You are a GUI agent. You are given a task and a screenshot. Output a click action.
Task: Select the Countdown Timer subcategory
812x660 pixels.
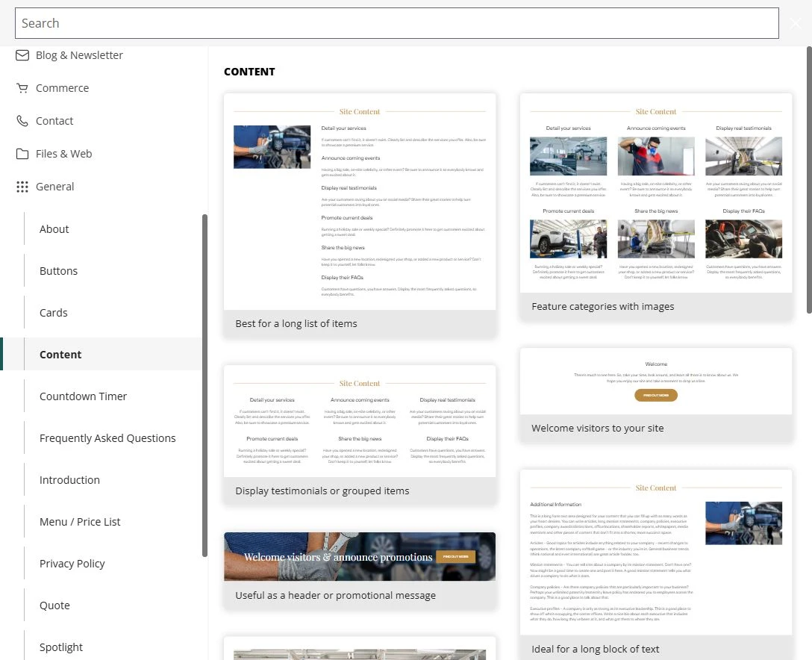point(83,396)
